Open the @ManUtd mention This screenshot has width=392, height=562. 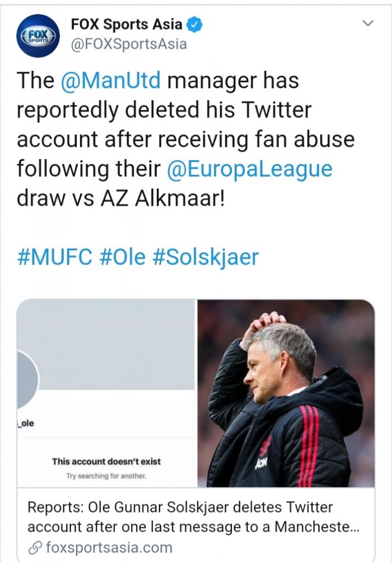[x=111, y=81]
